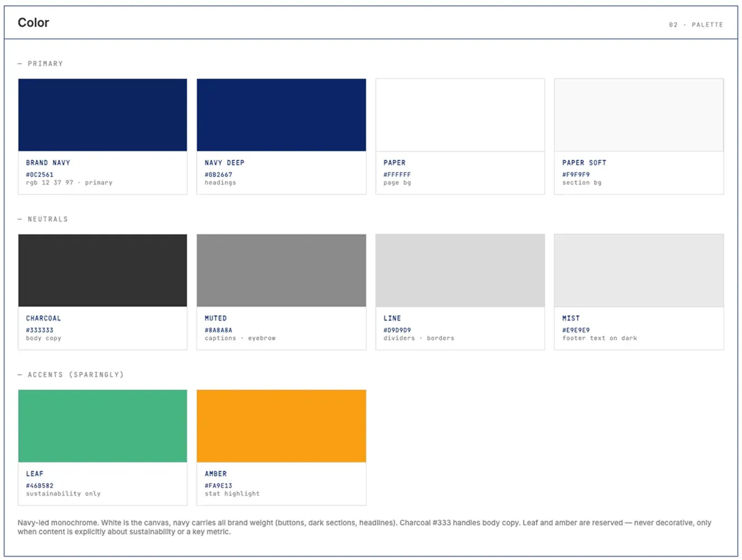
Task: Click the 'footer text on dark' note
Action: (x=599, y=338)
